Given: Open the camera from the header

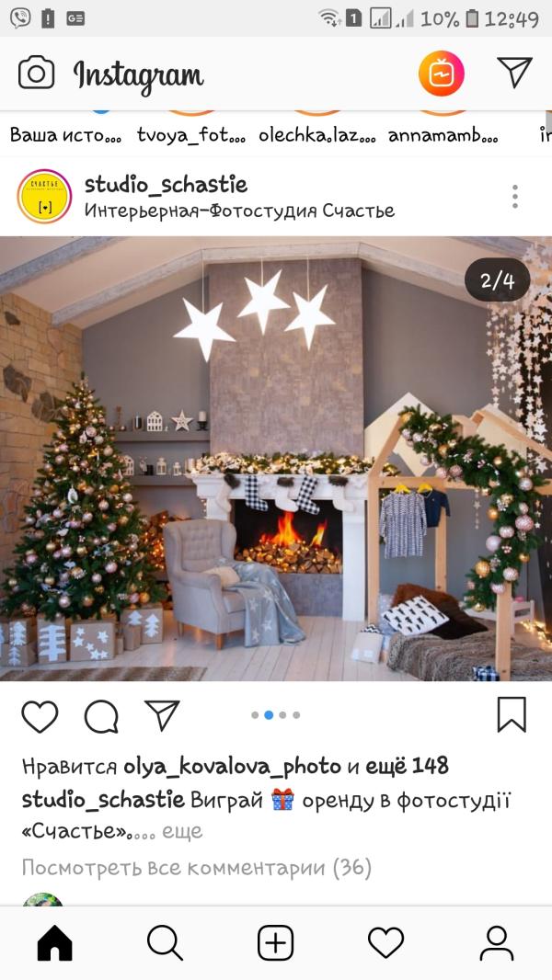Looking at the screenshot, I should [36, 74].
